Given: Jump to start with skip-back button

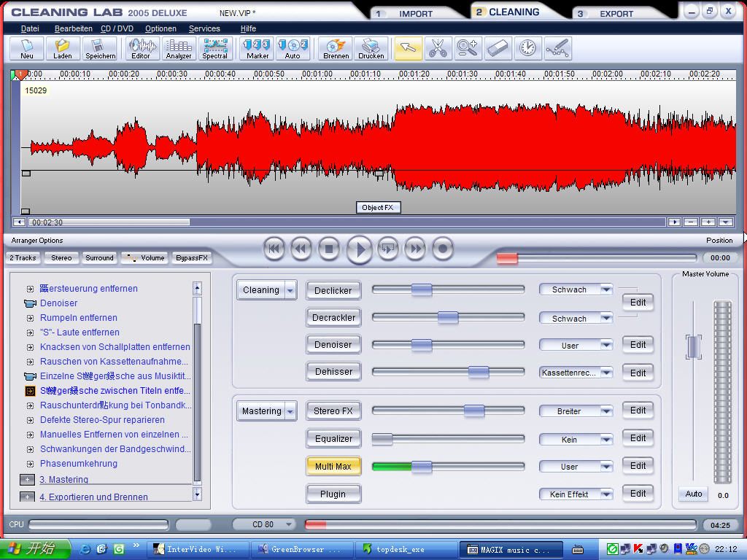Looking at the screenshot, I should tap(274, 249).
